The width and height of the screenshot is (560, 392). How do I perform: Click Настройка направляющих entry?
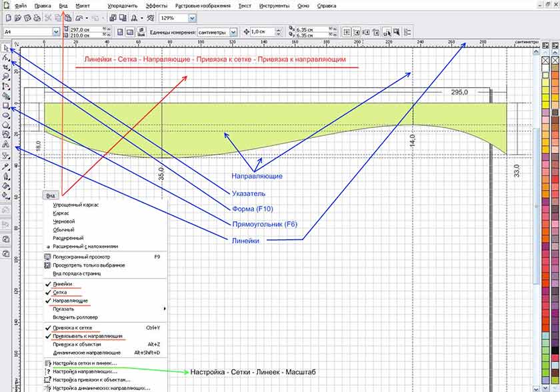tap(84, 371)
